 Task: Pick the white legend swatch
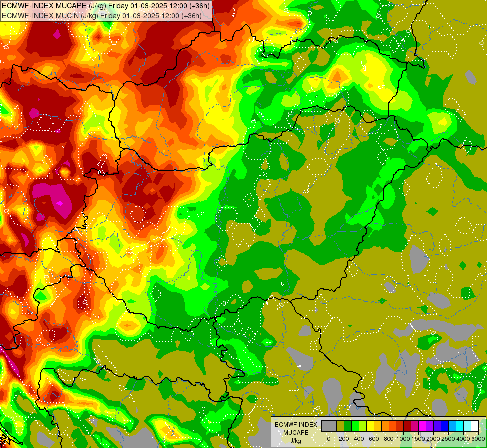[x=475, y=426]
